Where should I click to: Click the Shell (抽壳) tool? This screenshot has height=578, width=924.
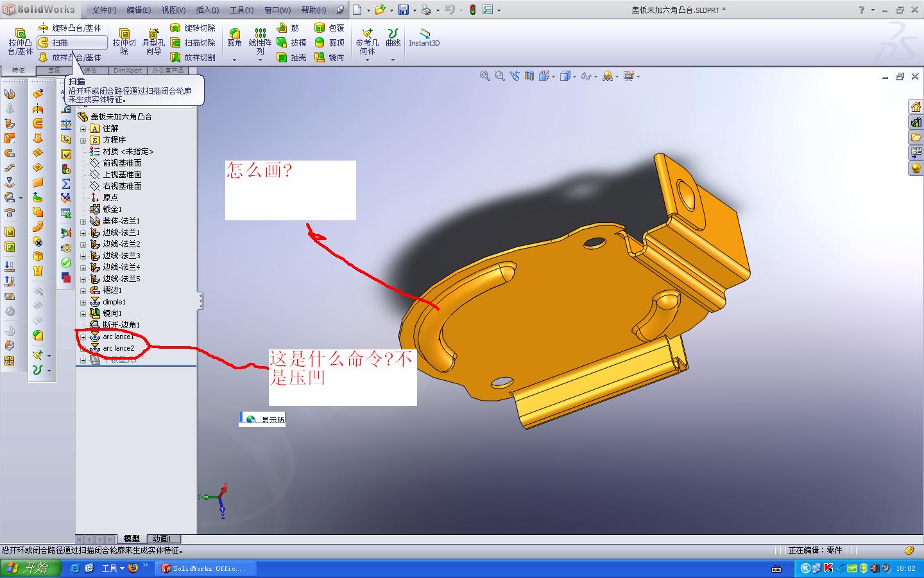pyautogui.click(x=291, y=57)
